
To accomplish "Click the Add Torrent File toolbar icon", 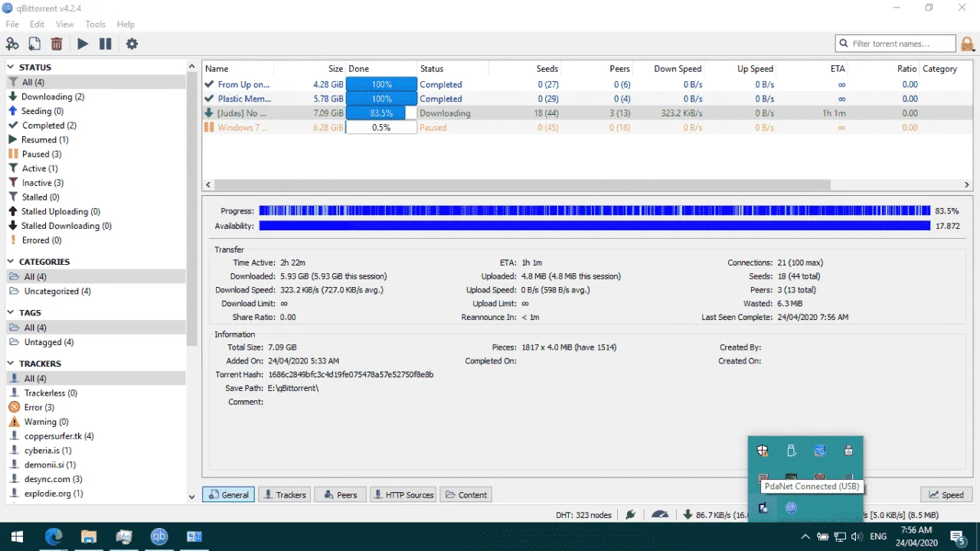I will point(34,44).
